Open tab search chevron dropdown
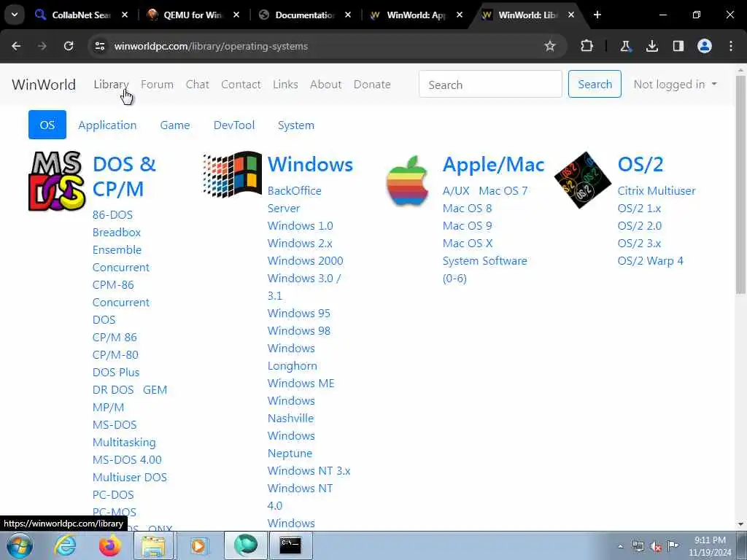This screenshot has height=560, width=747. click(x=15, y=15)
